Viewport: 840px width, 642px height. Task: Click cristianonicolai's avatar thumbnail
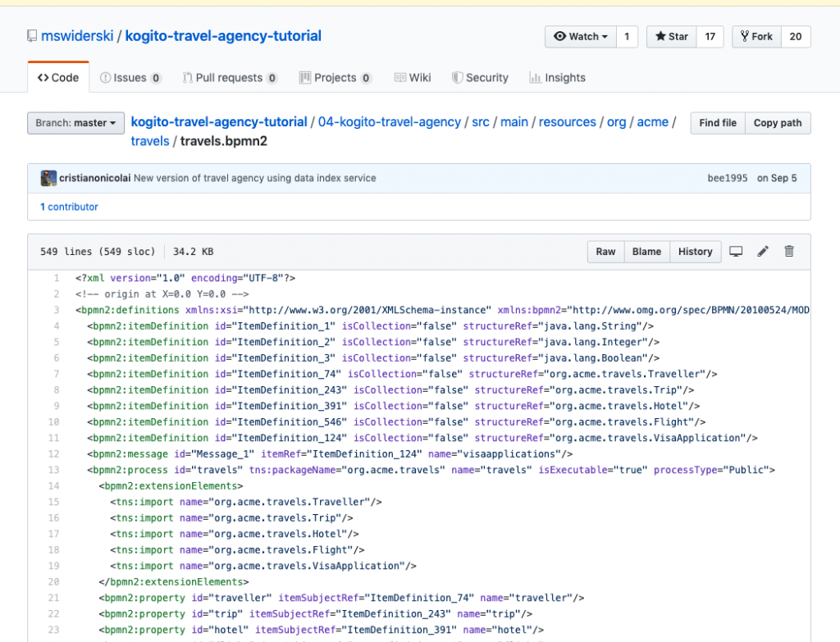click(48, 178)
